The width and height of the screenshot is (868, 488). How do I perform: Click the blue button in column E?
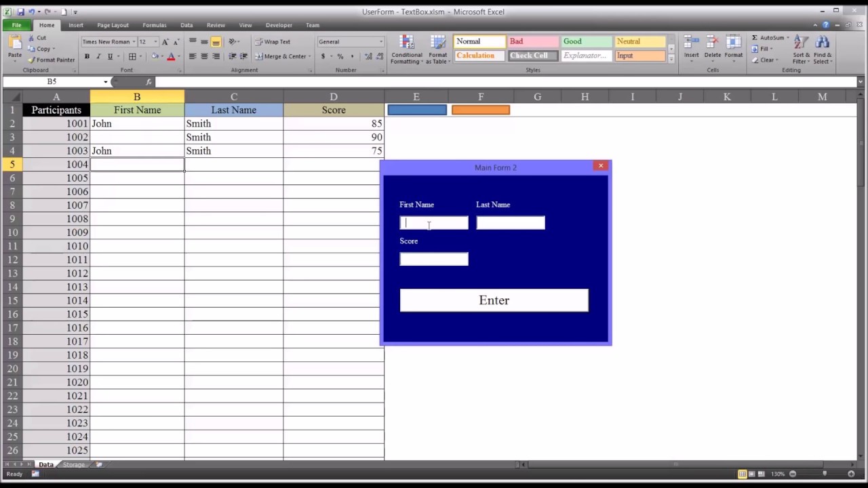point(417,110)
